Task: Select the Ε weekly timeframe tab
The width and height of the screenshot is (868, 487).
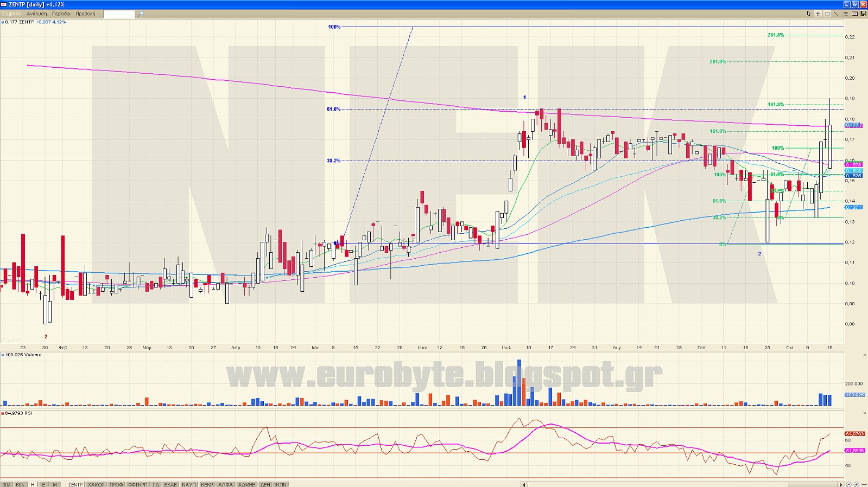Action: [43, 484]
